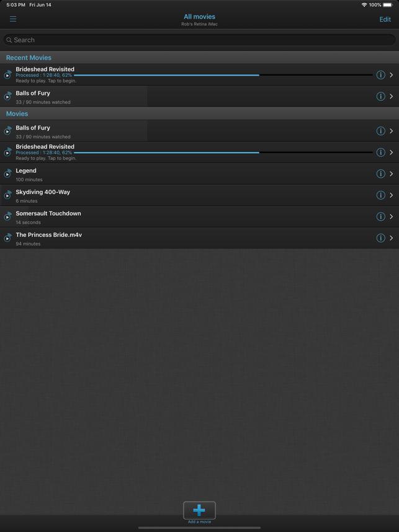Tap info icon for Somersault Touchdown
The height and width of the screenshot is (532, 399).
[x=380, y=216]
